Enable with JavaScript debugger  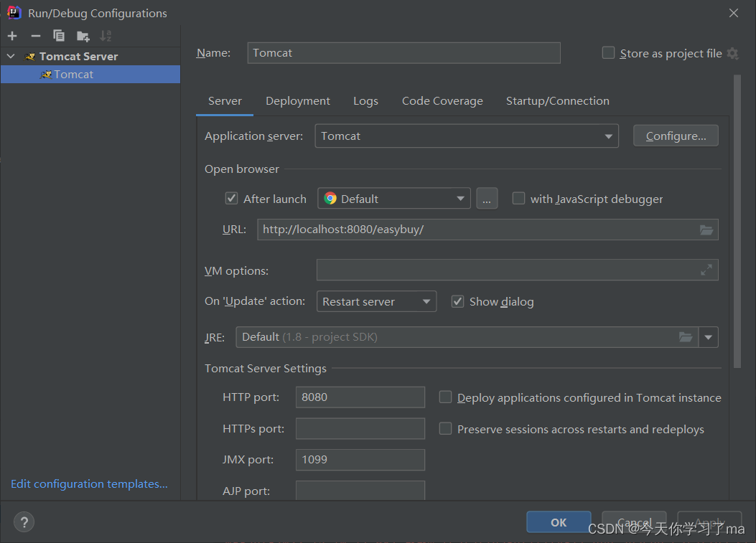tap(518, 198)
